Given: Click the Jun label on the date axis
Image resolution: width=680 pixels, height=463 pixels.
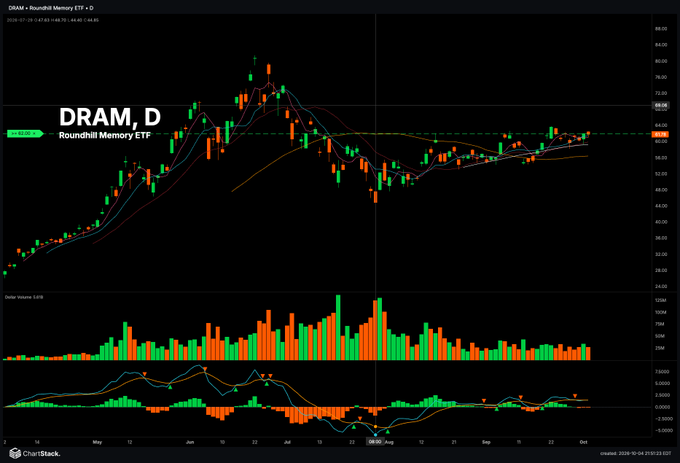Looking at the screenshot, I should (190, 442).
